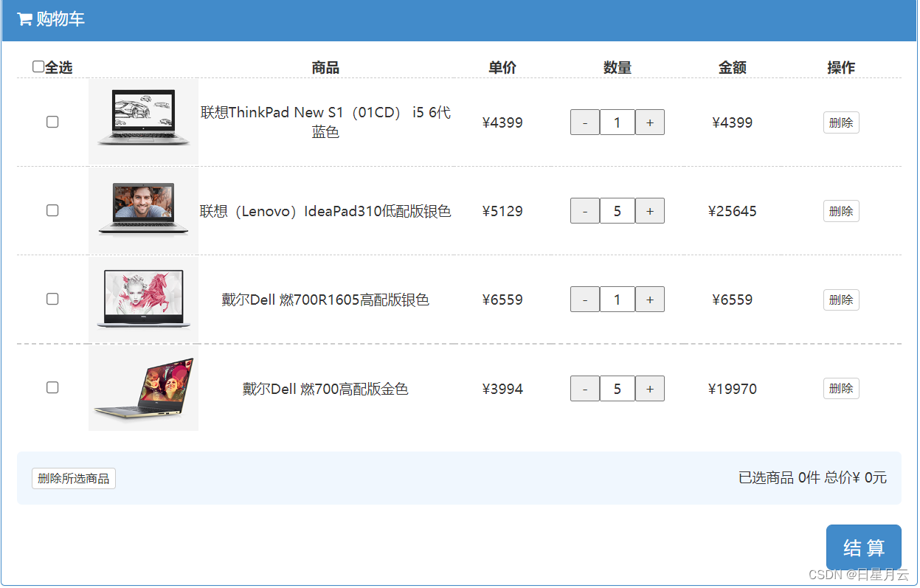Increase quantity of ThinkPad New S1
The image size is (920, 588).
(x=650, y=122)
